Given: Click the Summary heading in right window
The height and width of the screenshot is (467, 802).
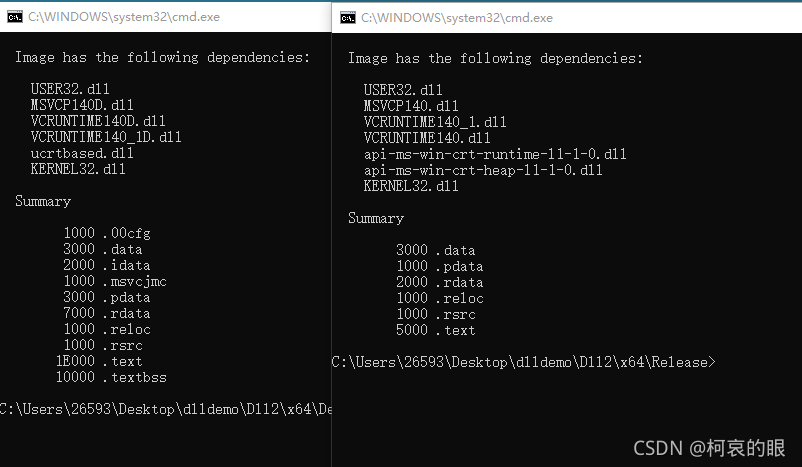Looking at the screenshot, I should point(376,218).
